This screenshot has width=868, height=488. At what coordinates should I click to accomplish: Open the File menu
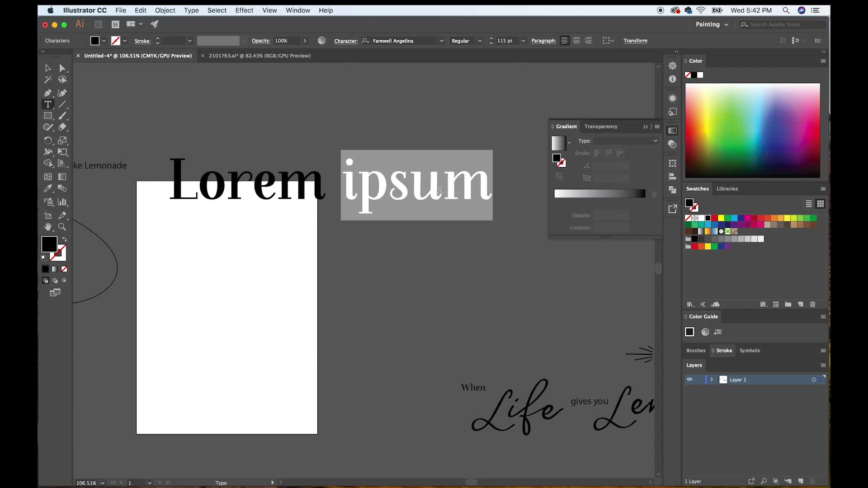[x=121, y=10]
